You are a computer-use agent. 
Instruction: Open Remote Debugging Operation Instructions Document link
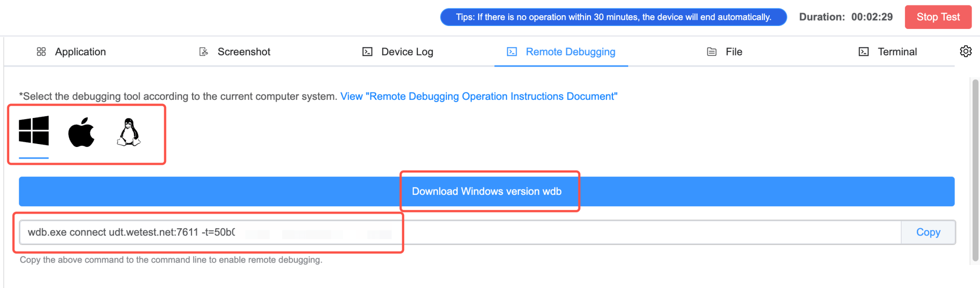(x=478, y=96)
